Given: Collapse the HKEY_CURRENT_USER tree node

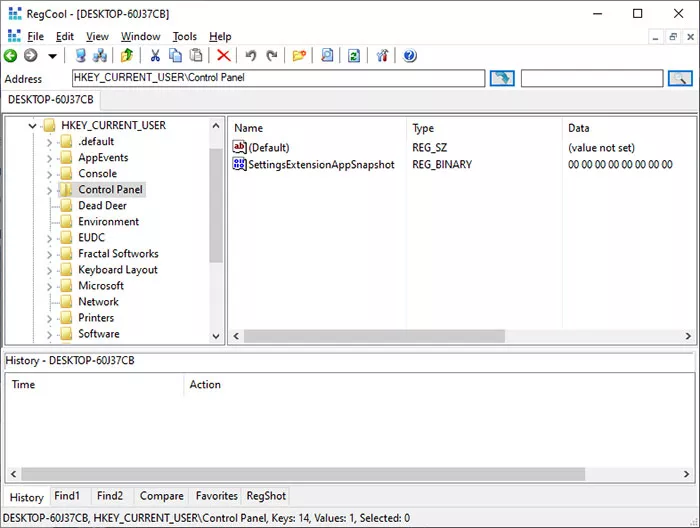Looking at the screenshot, I should 32,126.
